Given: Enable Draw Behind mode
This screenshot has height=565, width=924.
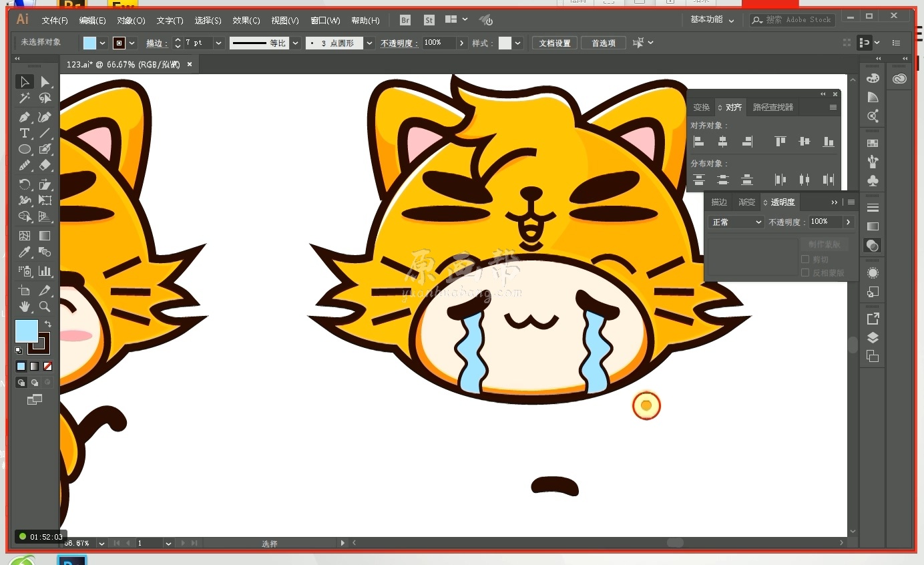Looking at the screenshot, I should (34, 383).
